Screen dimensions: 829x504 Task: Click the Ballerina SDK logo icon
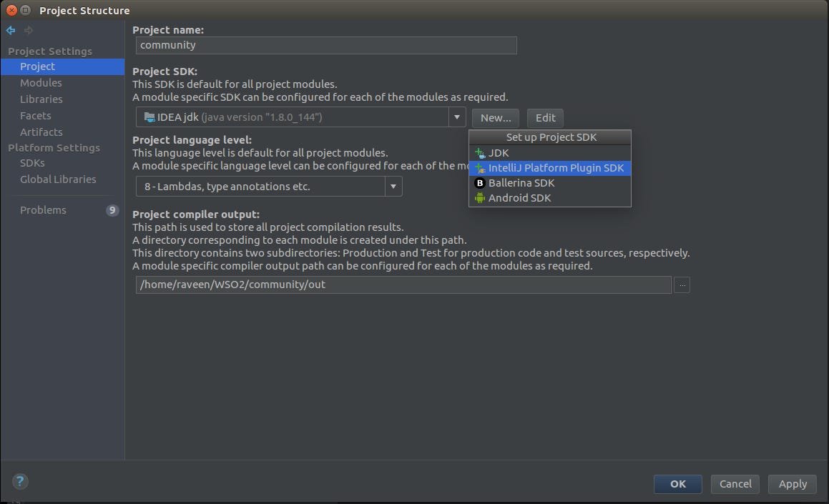(479, 183)
